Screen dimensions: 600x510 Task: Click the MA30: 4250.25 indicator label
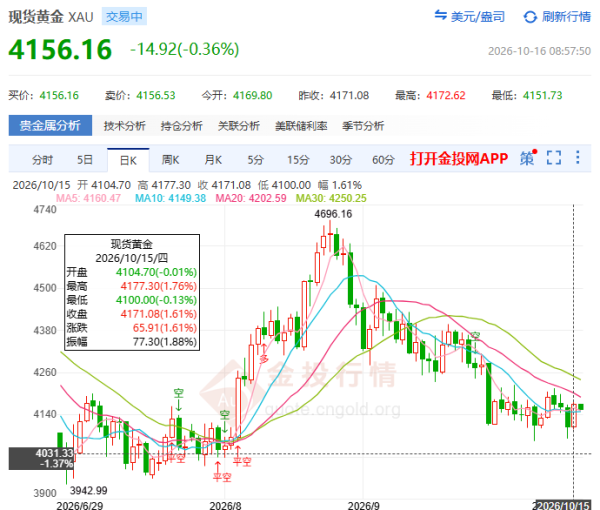pos(331,198)
